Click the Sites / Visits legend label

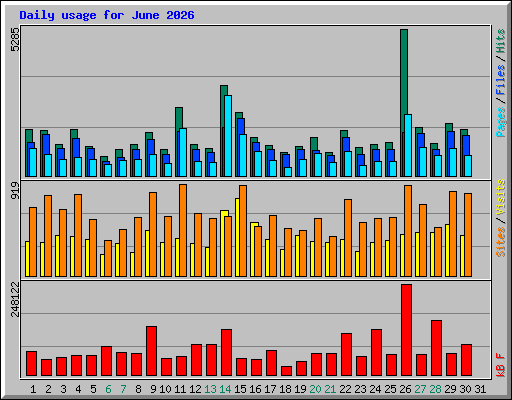pos(500,218)
